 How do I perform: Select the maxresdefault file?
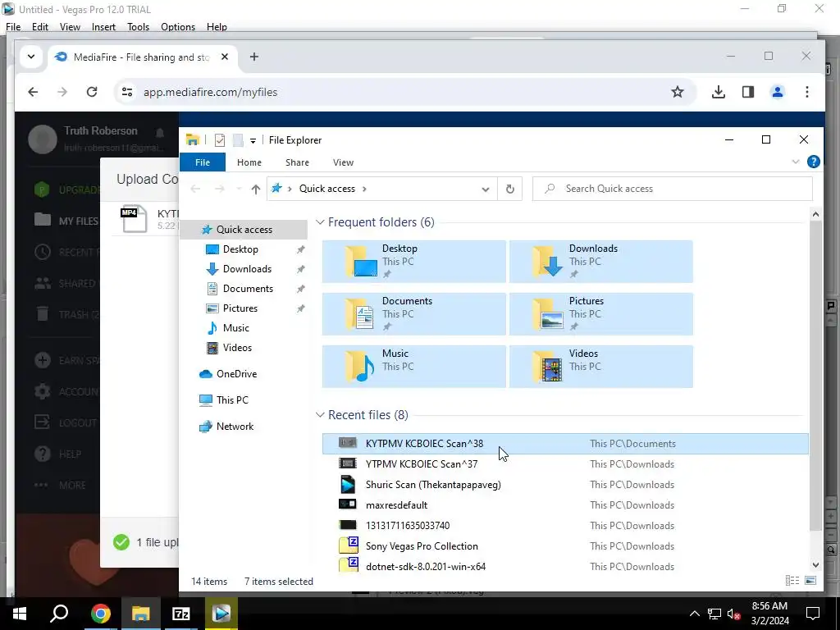click(565, 505)
